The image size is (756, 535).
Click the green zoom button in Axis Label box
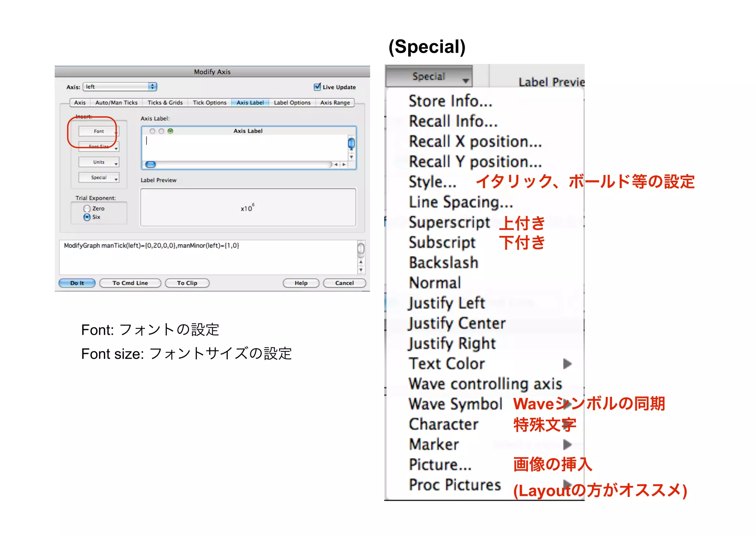tap(170, 131)
